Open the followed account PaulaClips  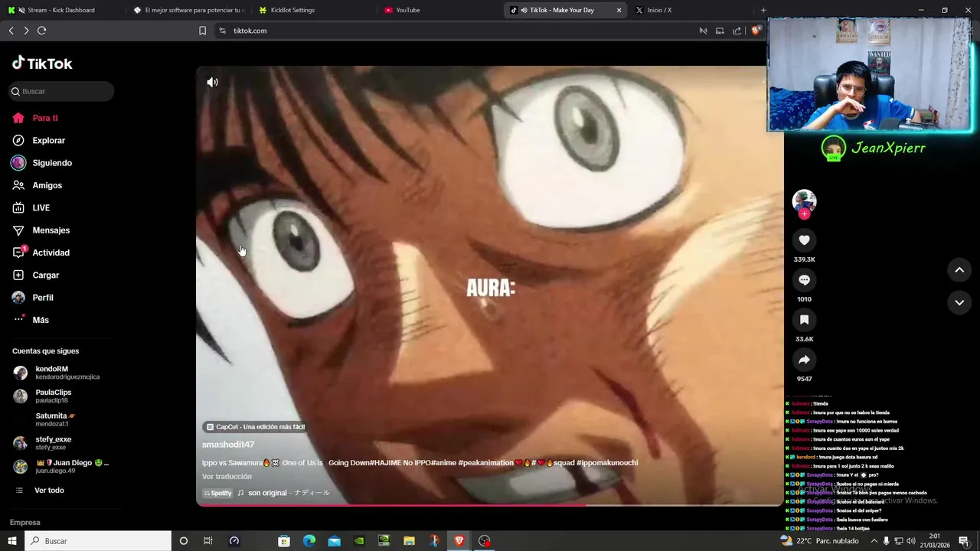coord(61,396)
